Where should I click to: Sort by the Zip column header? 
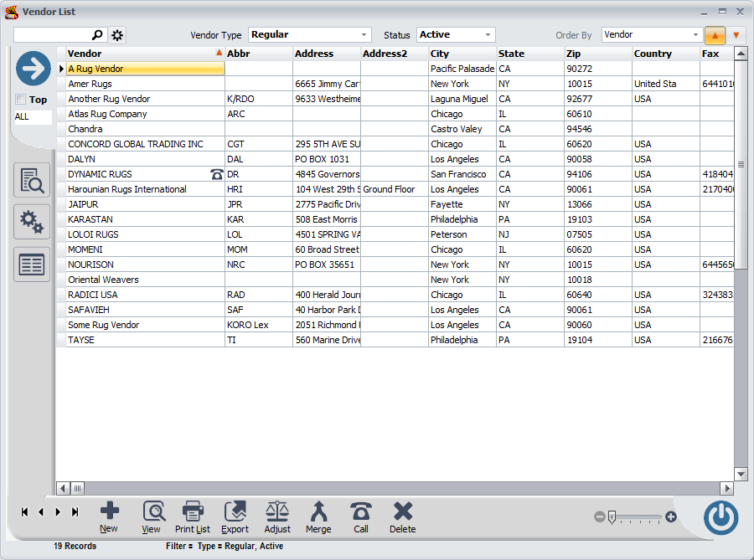click(x=597, y=54)
